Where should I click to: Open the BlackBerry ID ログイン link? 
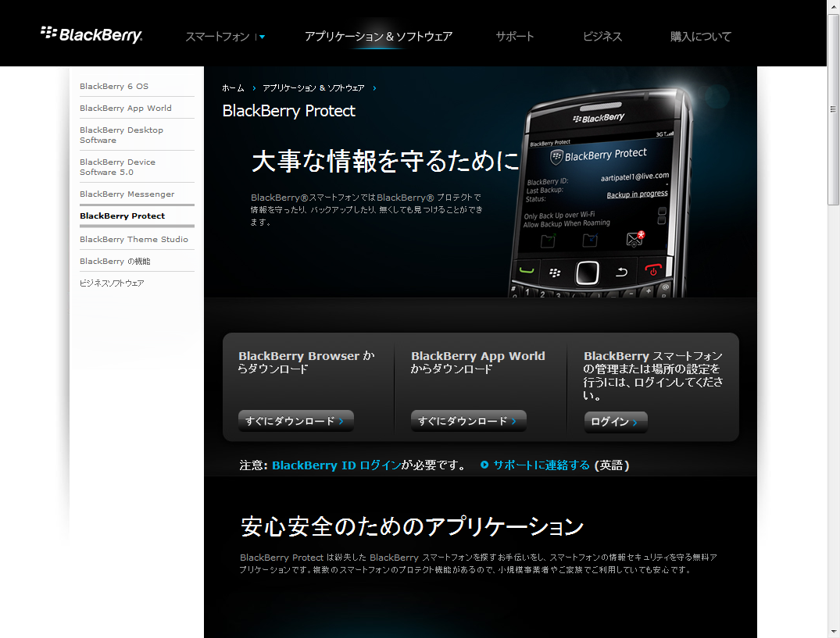337,465
